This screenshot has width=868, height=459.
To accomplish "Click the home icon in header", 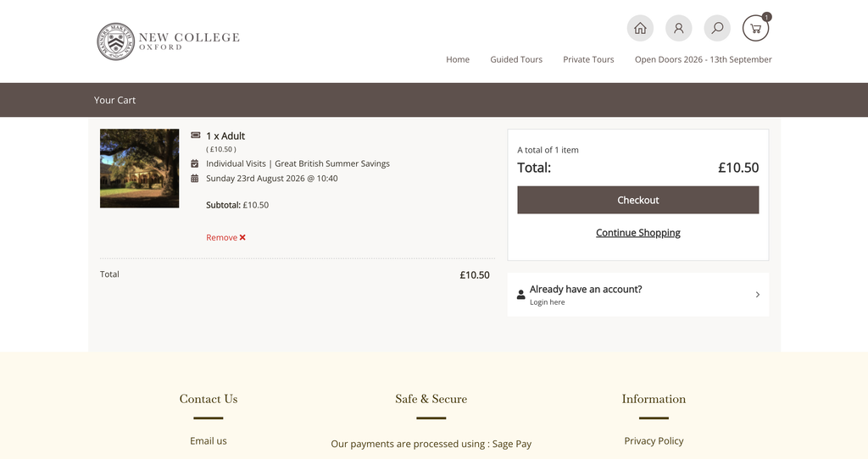I will [x=640, y=28].
